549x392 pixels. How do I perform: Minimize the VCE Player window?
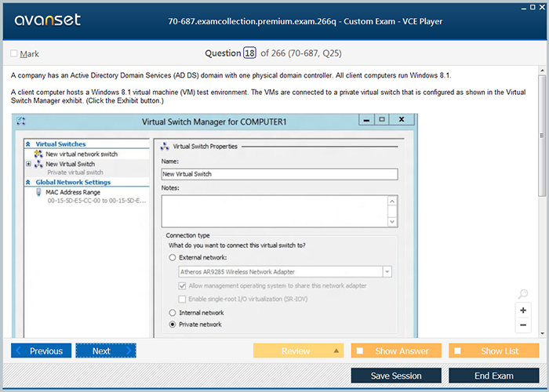pos(524,7)
